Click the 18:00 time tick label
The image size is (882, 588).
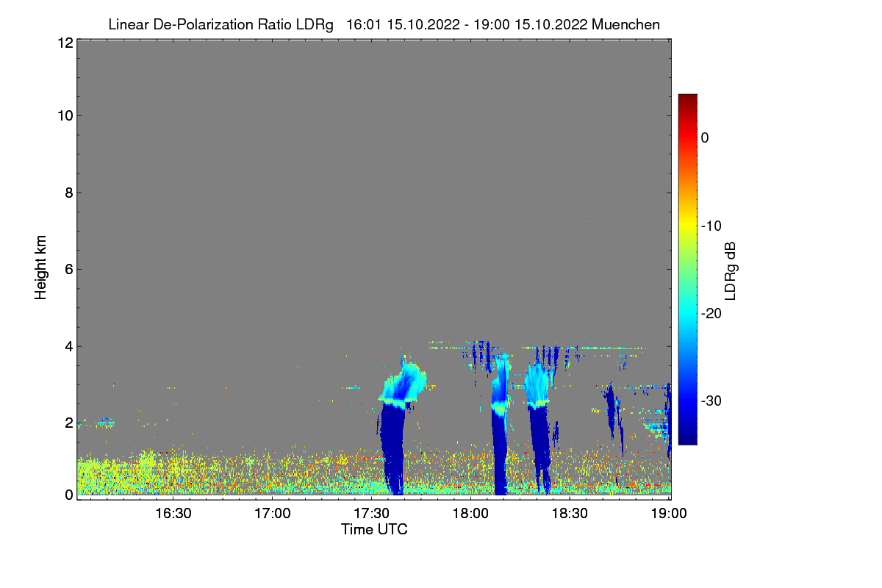470,512
